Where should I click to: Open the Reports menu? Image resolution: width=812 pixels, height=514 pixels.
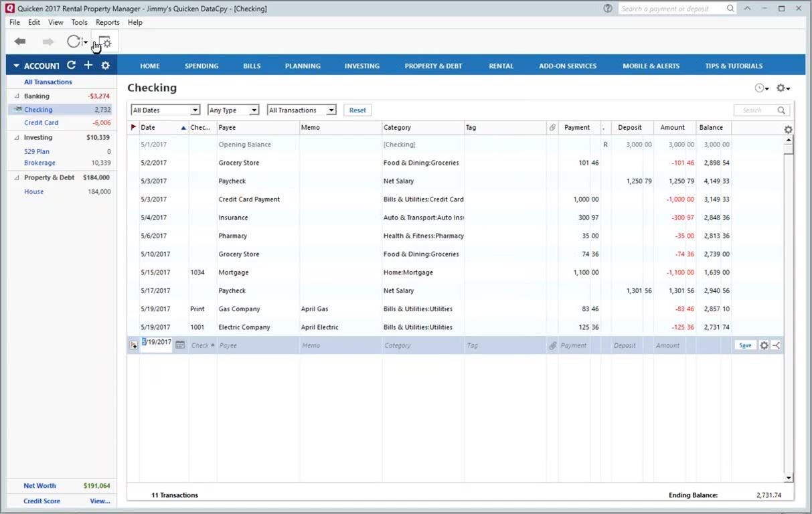click(107, 22)
